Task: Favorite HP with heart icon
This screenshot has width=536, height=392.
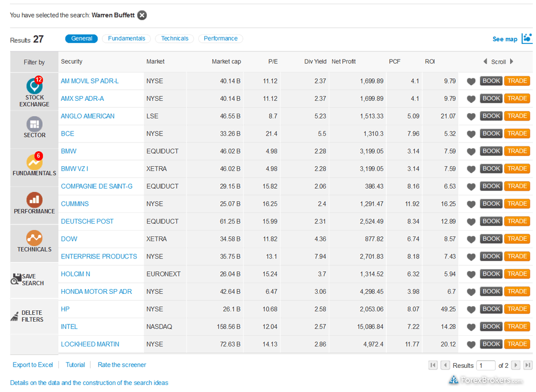Action: 471,309
